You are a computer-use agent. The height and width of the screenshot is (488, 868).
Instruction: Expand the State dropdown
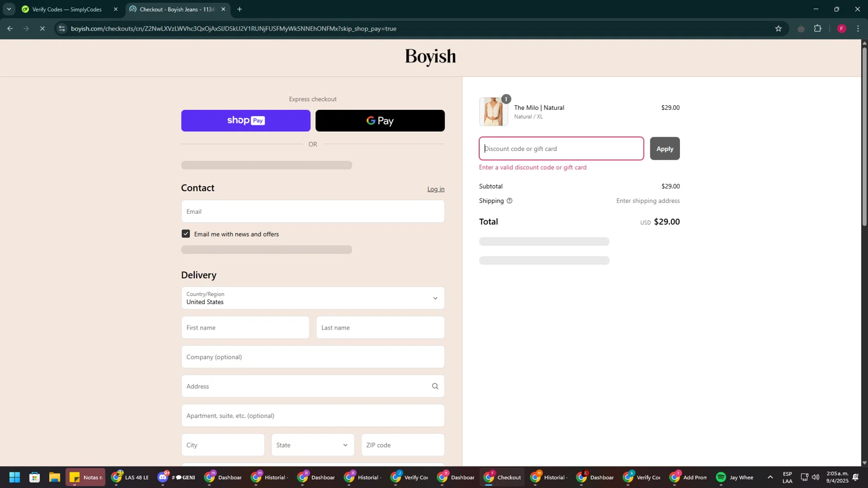click(x=313, y=445)
